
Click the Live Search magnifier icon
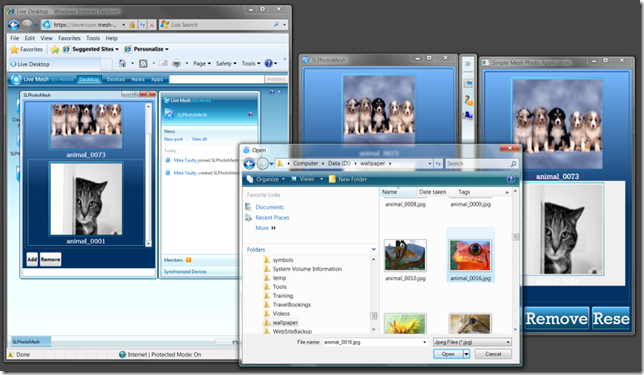click(x=276, y=25)
